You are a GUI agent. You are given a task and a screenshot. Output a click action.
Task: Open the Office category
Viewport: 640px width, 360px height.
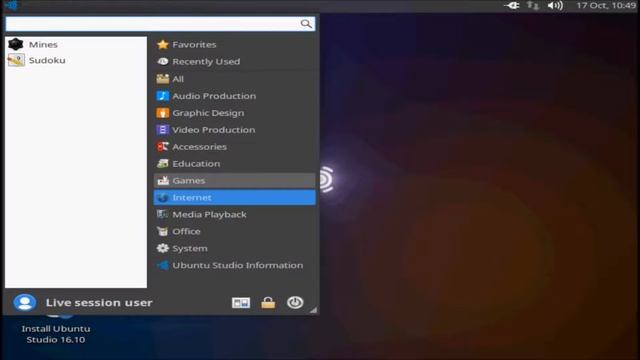234,231
